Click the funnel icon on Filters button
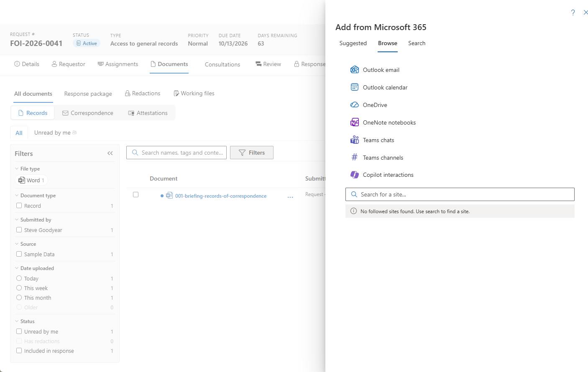 (x=242, y=153)
